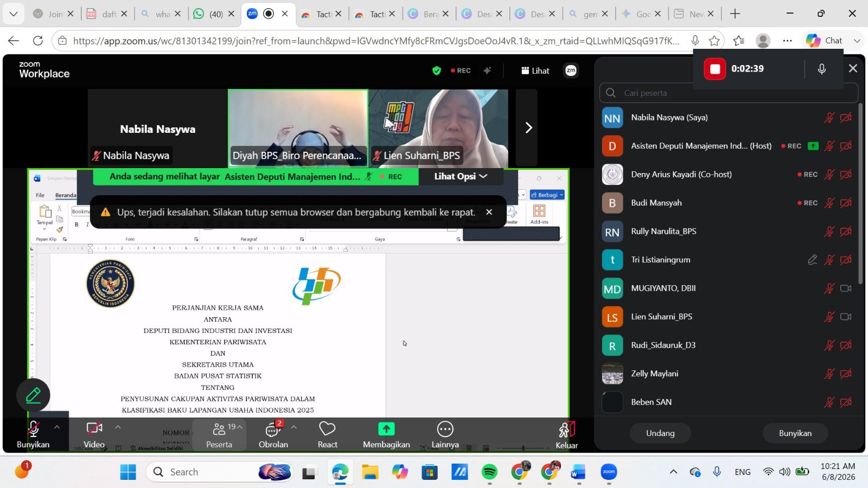Click the Cari peserta search field
This screenshot has width=868, height=488.
pos(728,93)
